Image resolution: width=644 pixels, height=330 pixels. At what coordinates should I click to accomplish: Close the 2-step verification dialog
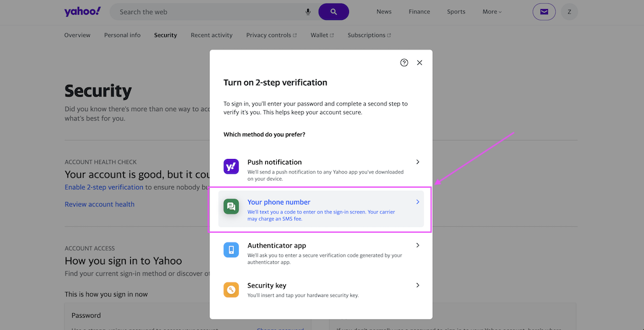419,62
